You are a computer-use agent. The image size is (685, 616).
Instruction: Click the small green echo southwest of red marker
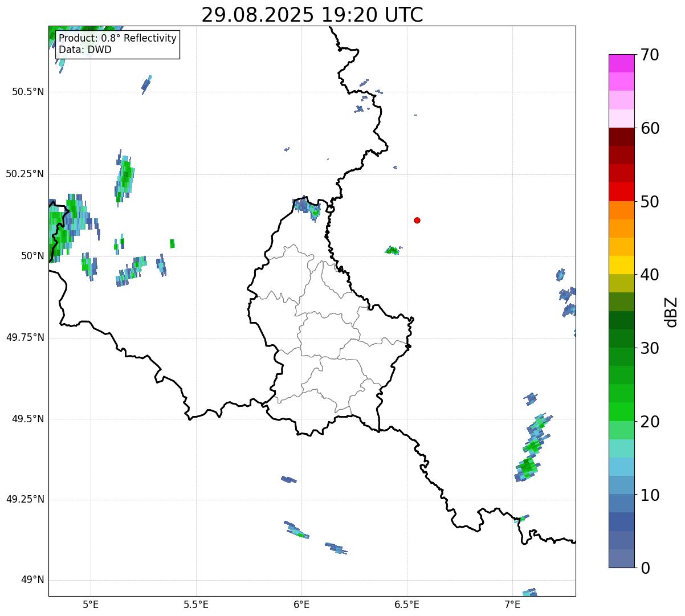click(392, 250)
